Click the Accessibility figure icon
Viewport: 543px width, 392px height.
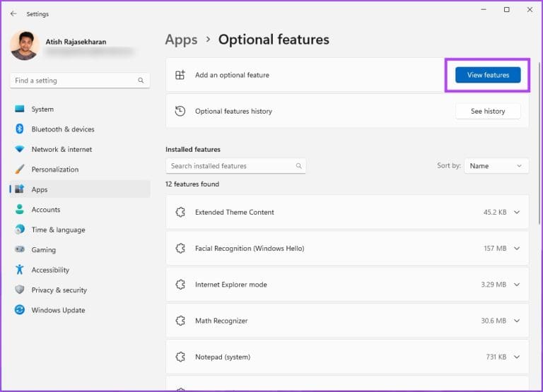(x=19, y=270)
